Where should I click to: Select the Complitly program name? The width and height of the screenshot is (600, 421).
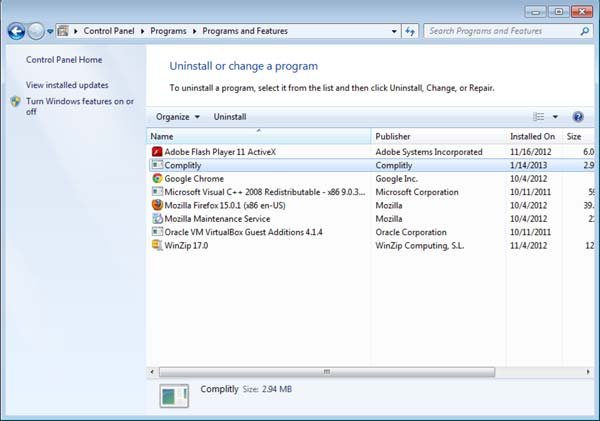point(183,165)
